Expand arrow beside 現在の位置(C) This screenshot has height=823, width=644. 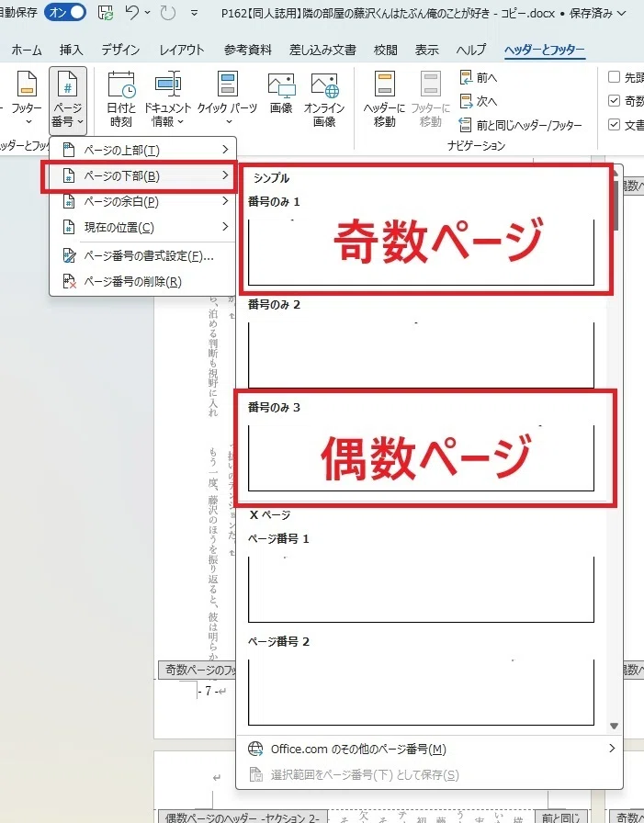pyautogui.click(x=225, y=227)
